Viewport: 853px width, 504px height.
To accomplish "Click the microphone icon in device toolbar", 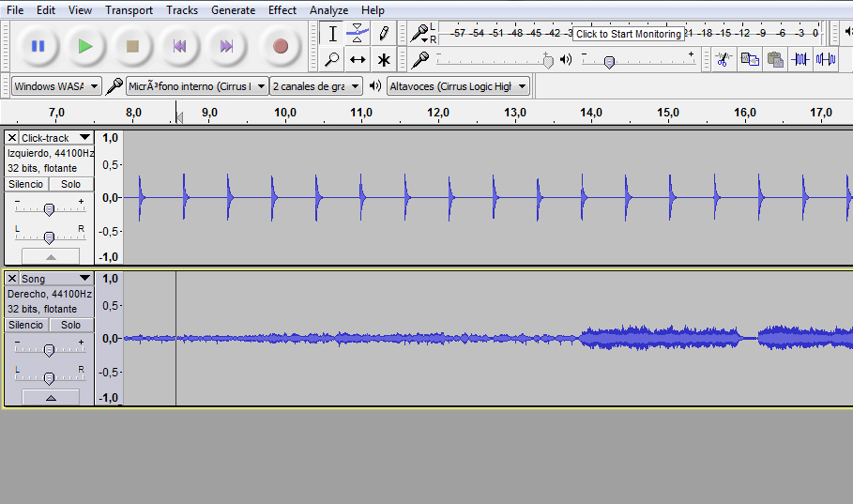I will pos(114,86).
